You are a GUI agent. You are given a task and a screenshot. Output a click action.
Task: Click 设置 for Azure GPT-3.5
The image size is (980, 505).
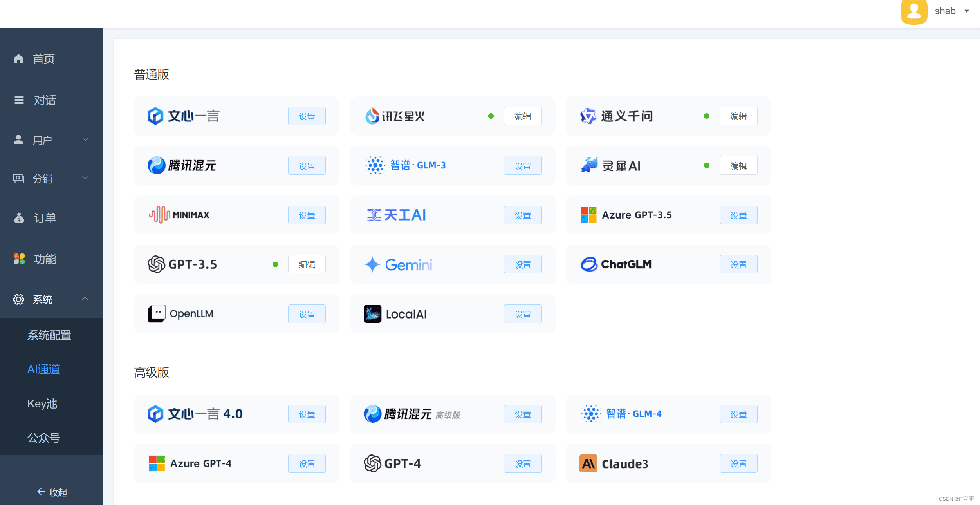738,215
